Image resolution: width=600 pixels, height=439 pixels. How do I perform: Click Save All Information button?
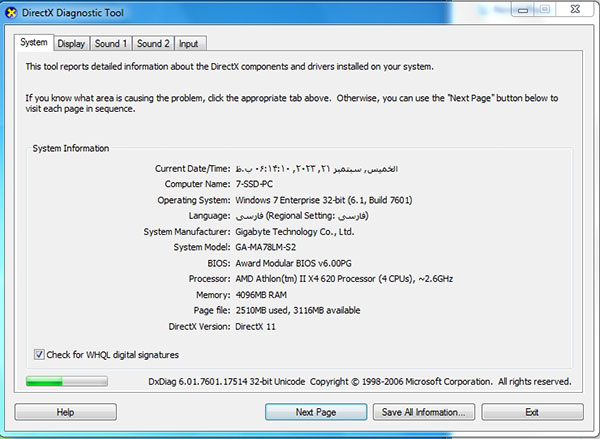(x=424, y=412)
